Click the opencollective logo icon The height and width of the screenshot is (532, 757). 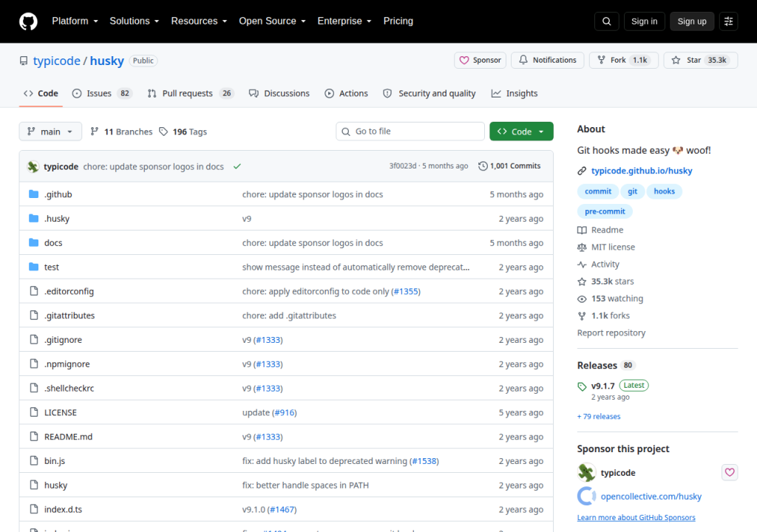pos(586,496)
